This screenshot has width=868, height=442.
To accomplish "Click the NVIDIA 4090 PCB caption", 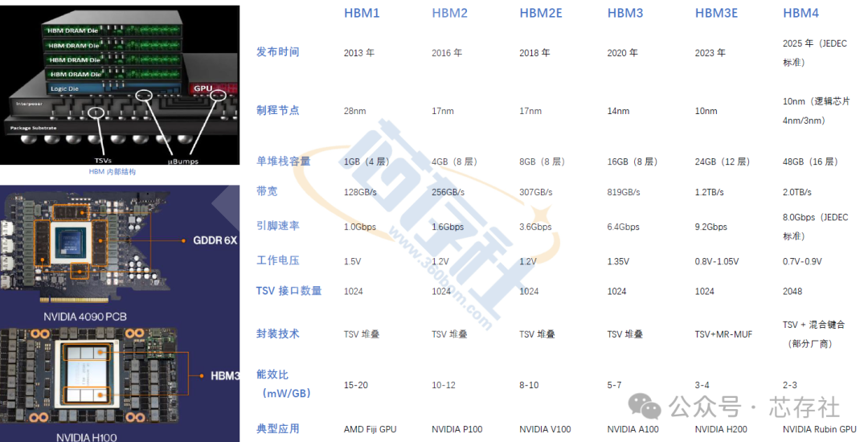I will pos(85,317).
